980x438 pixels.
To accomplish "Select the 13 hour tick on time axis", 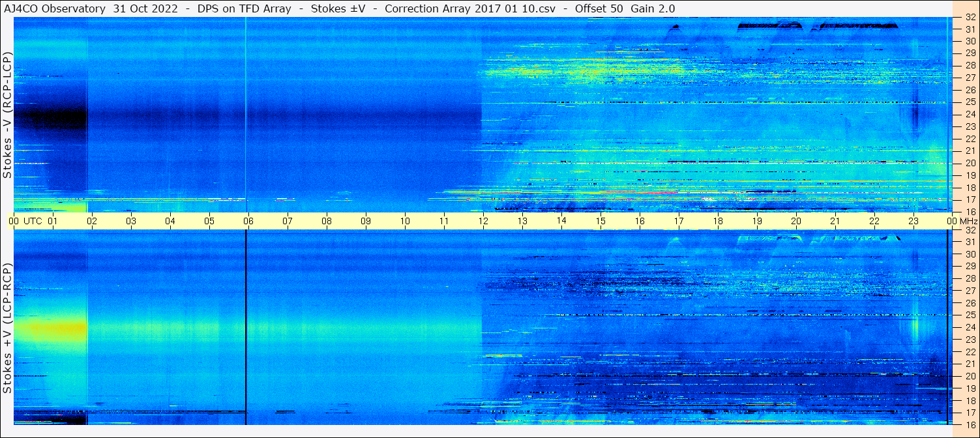I will point(522,221).
